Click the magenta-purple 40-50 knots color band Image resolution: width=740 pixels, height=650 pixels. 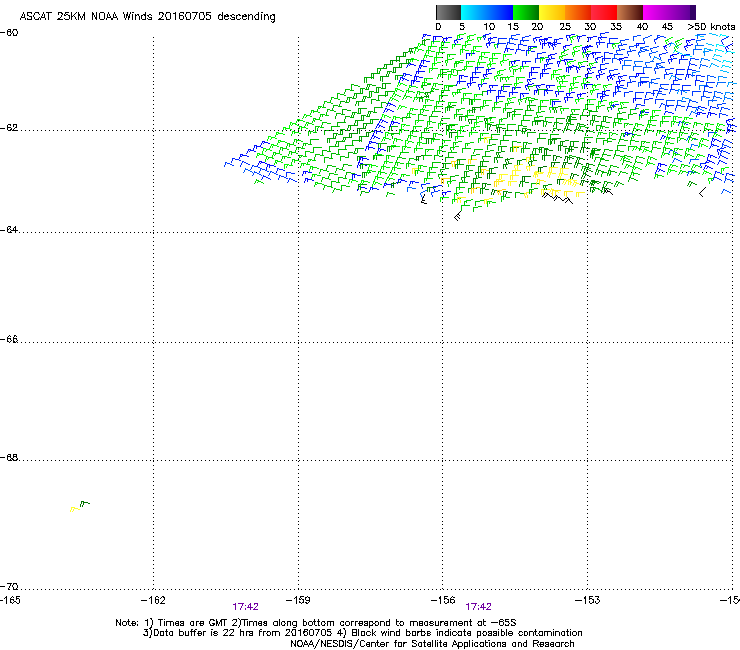669,12
